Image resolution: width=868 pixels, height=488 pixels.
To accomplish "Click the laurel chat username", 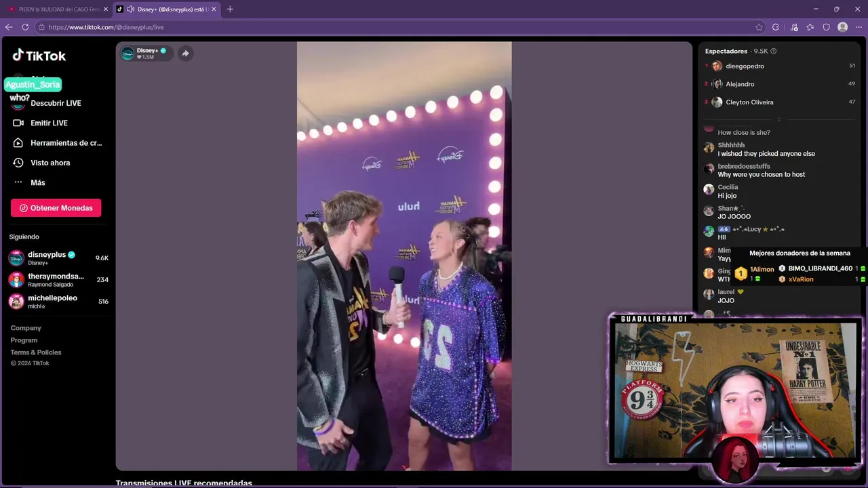I will click(727, 292).
